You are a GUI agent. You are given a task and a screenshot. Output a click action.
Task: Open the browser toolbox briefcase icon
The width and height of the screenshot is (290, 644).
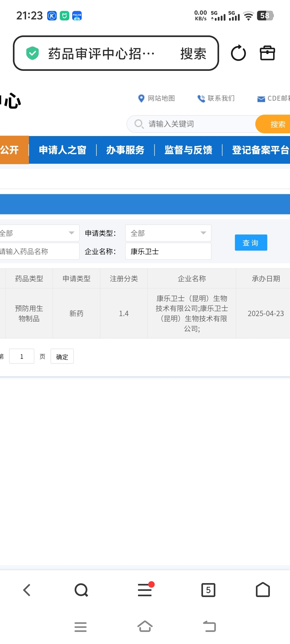[267, 53]
